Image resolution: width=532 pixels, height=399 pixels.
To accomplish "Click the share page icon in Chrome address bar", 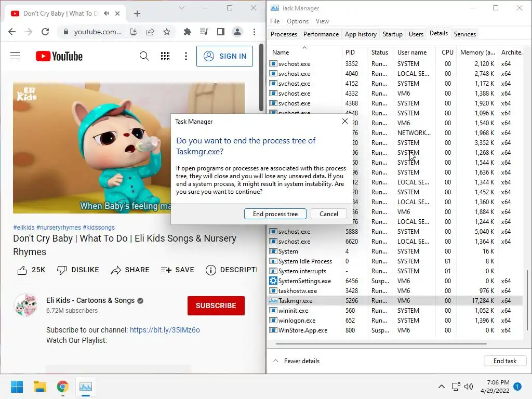I will (x=150, y=32).
